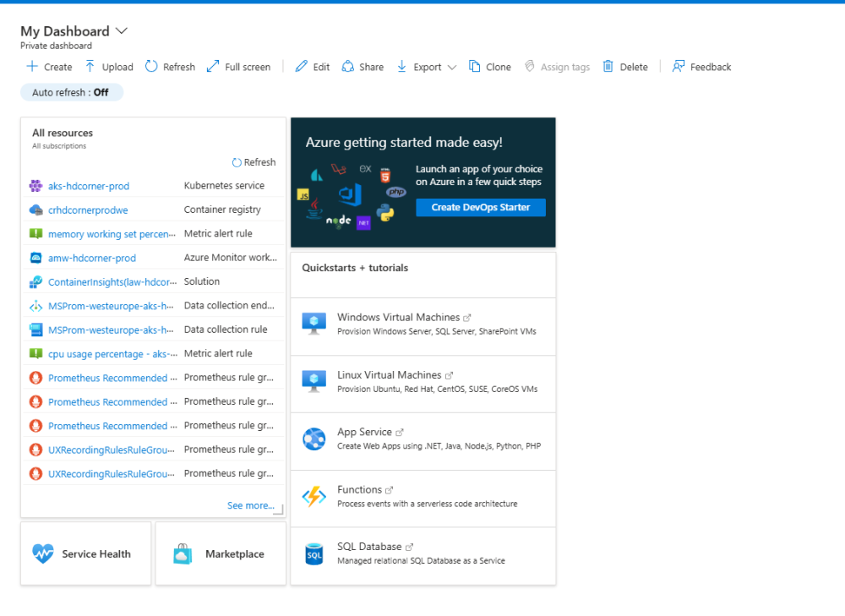
Task: Click the 'cpu usage percentage - aks-' link
Action: [112, 354]
